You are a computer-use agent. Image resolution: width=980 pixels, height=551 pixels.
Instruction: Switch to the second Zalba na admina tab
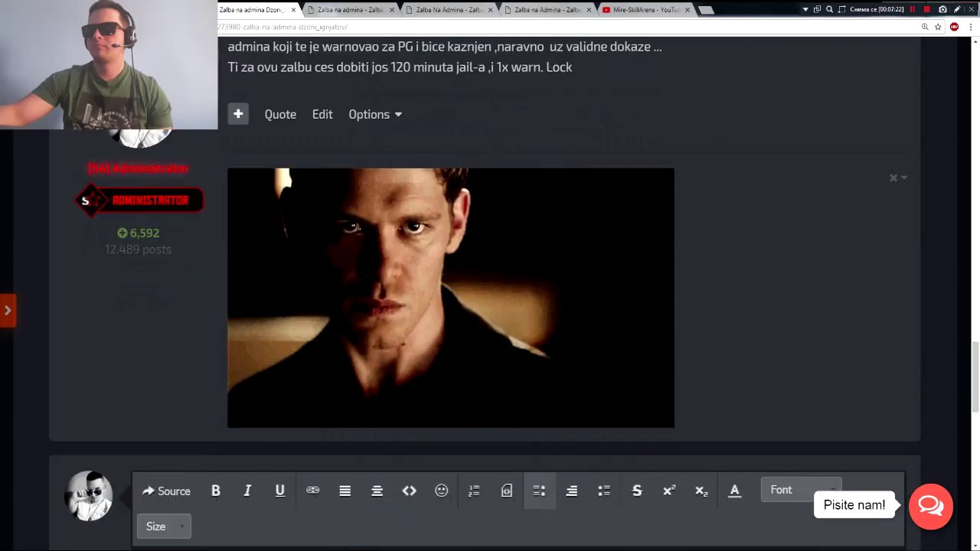(351, 10)
